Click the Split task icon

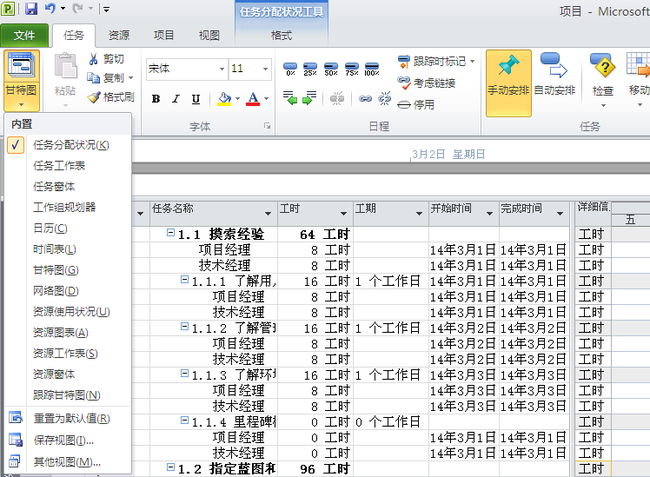[x=337, y=98]
